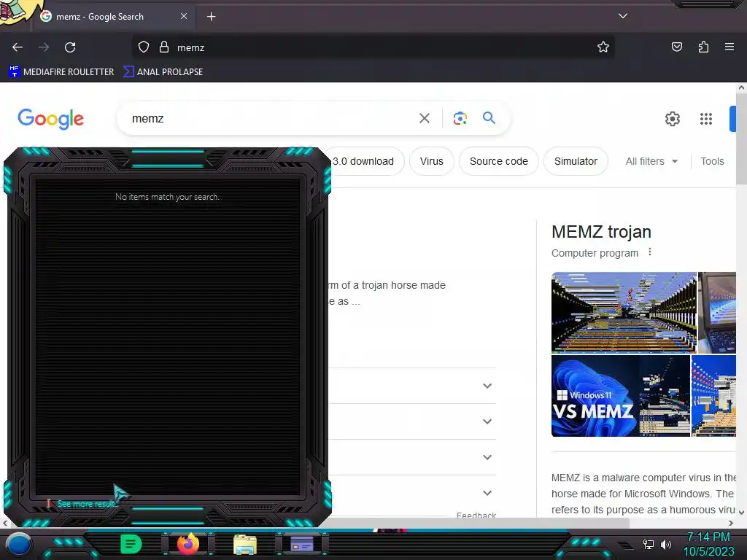747x560 pixels.
Task: Expand the third People also ask question
Action: 487,457
